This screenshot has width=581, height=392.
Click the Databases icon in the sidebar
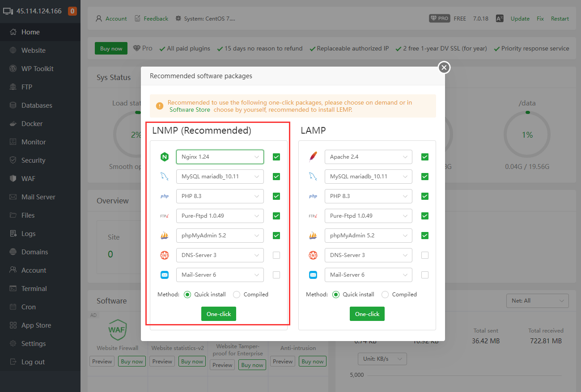(x=13, y=105)
